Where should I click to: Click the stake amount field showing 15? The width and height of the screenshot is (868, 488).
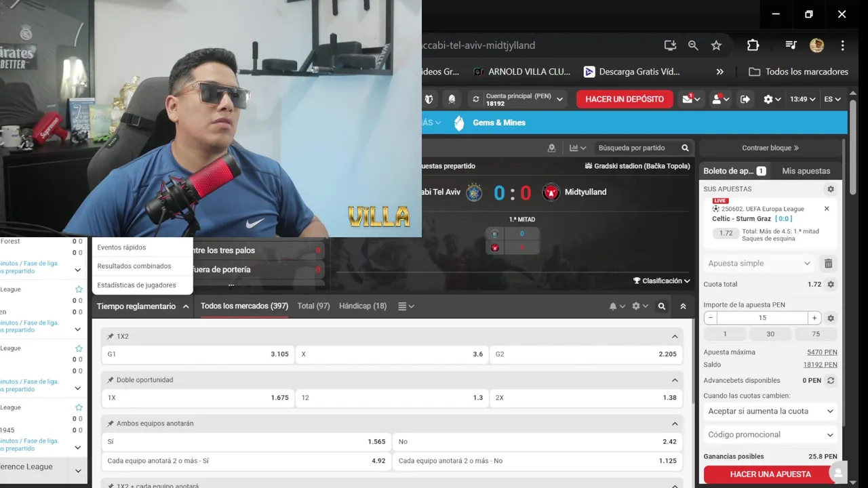pos(762,318)
